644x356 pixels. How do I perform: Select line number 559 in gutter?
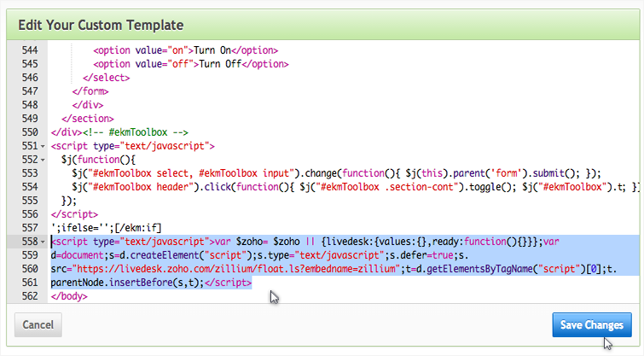[30, 255]
